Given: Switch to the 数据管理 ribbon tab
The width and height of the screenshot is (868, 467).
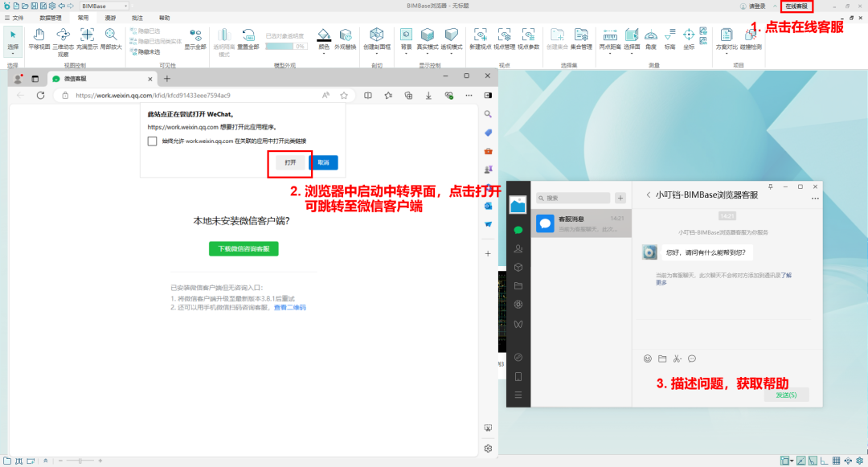Looking at the screenshot, I should (51, 18).
